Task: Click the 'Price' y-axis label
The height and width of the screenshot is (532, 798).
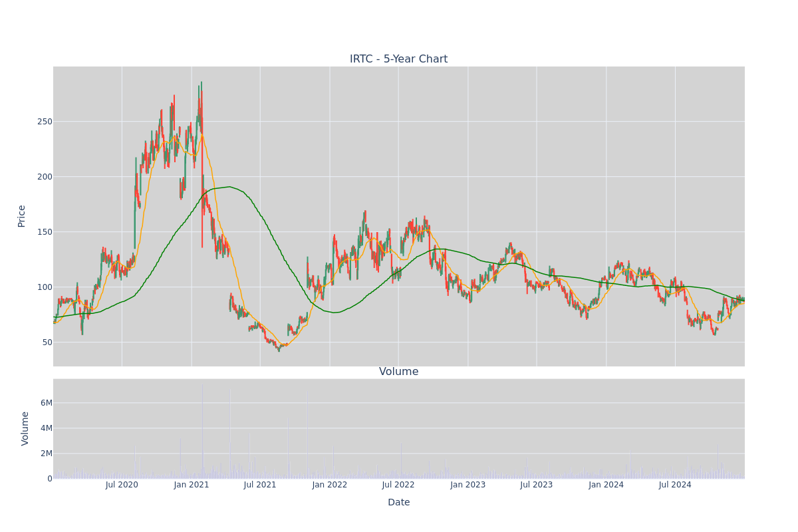Action: pyautogui.click(x=22, y=216)
